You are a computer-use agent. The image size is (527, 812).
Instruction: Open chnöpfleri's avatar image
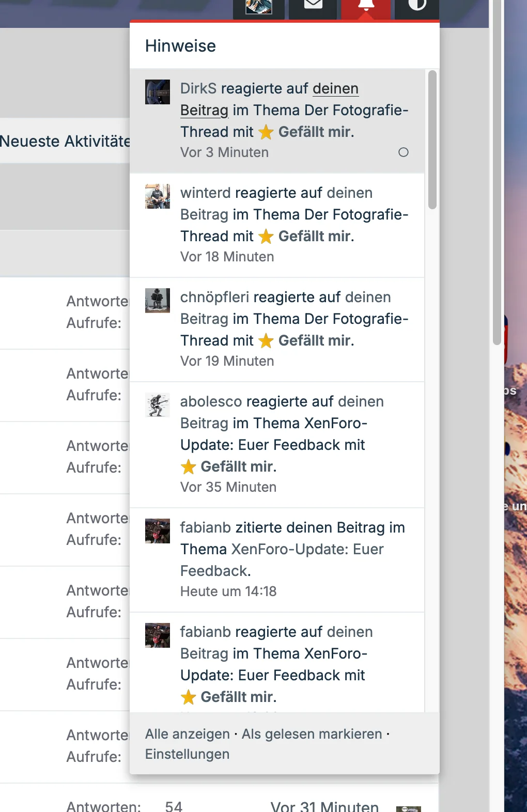(158, 301)
